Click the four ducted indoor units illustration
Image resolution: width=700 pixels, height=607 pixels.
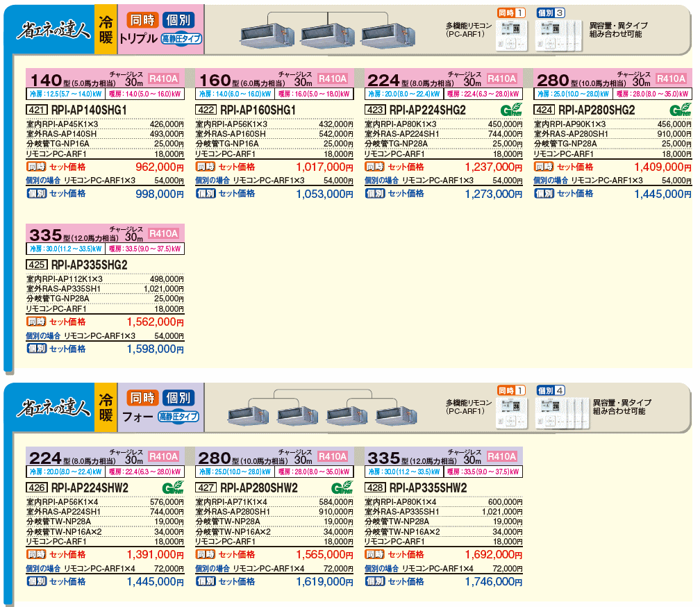[x=322, y=407]
